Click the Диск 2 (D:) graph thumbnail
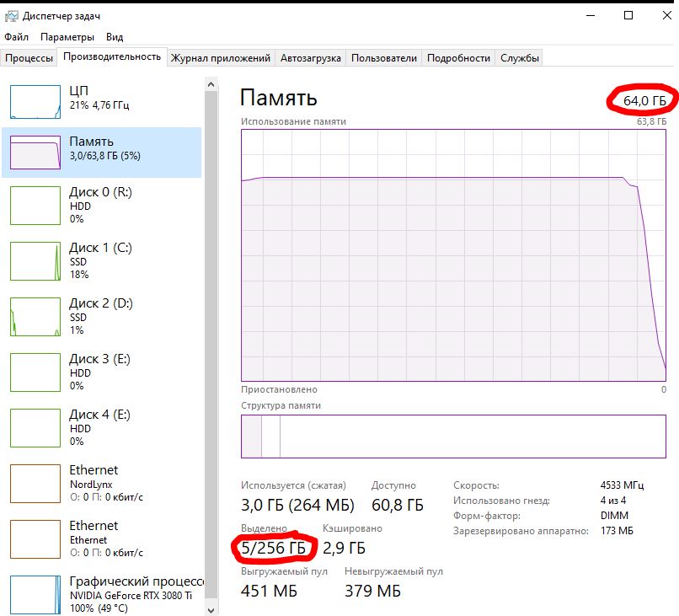This screenshot has height=616, width=679. click(x=35, y=317)
